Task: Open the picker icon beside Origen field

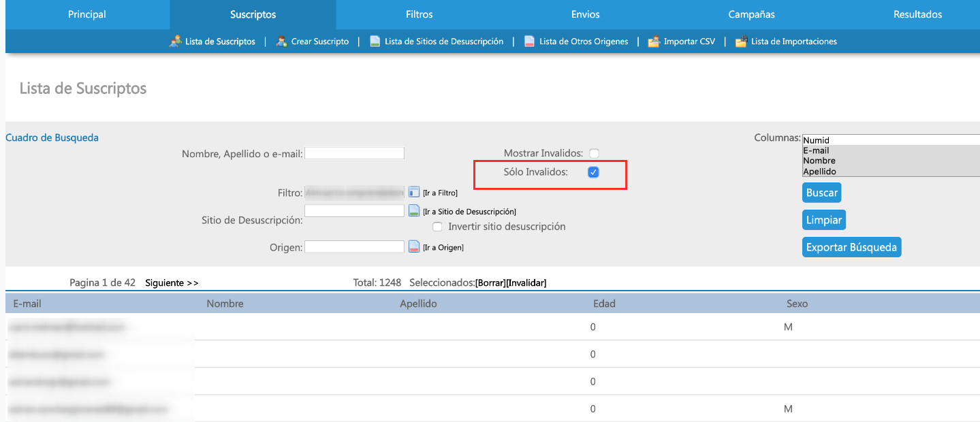Action: (x=414, y=247)
